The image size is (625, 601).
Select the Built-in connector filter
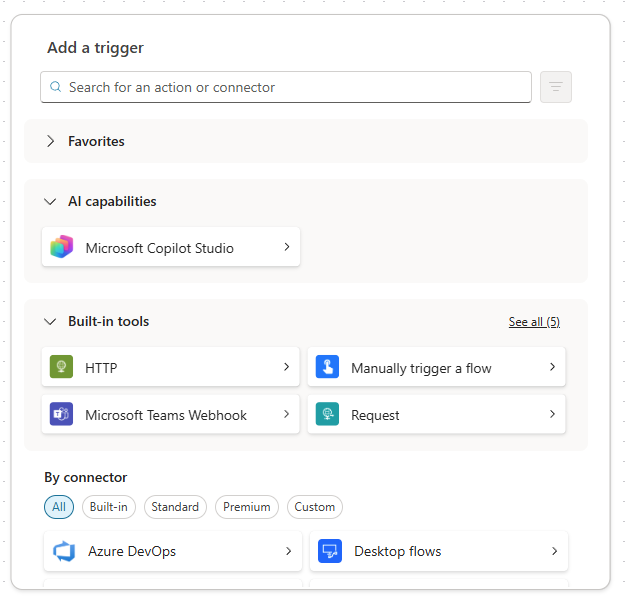coord(109,507)
